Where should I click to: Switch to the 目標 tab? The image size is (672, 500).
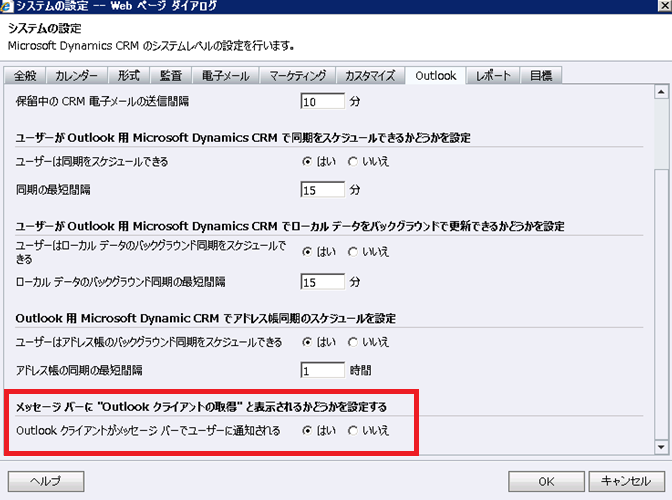(x=541, y=76)
